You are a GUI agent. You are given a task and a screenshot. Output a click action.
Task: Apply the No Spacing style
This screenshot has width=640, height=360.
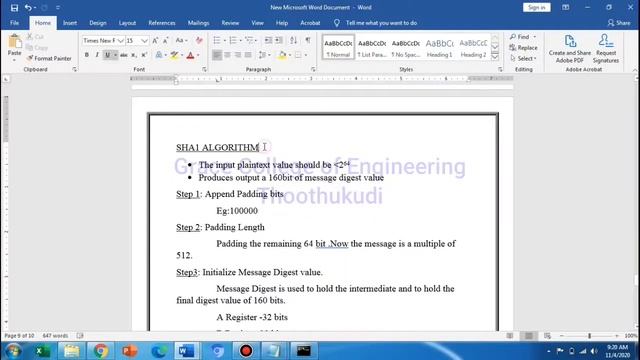[406, 47]
